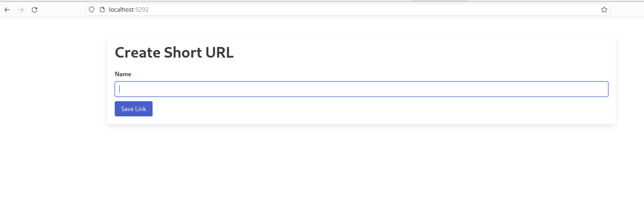Click the forward navigation arrow

(21, 9)
